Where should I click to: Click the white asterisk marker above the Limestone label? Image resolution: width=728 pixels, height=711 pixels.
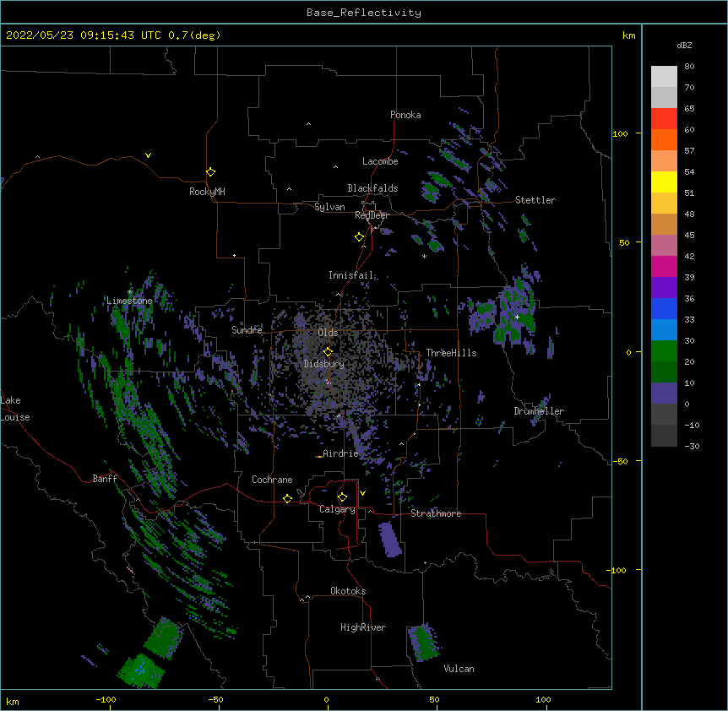(130, 292)
